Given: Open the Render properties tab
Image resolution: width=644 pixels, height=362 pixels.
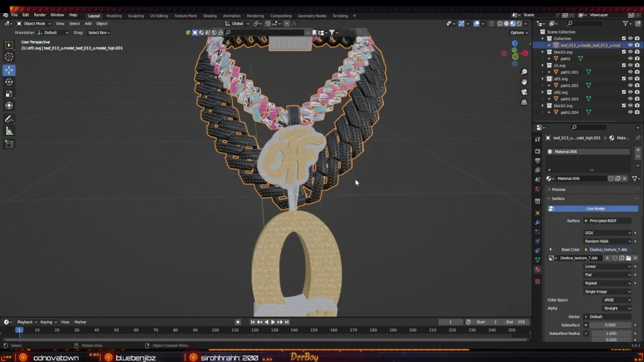Looking at the screenshot, I should tap(537, 151).
